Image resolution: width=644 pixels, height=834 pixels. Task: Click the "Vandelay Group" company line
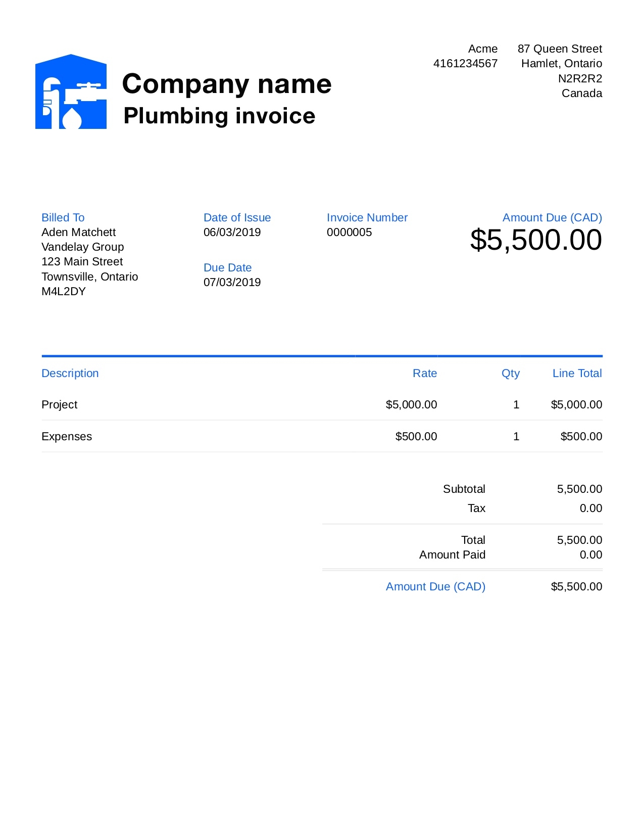pos(83,247)
